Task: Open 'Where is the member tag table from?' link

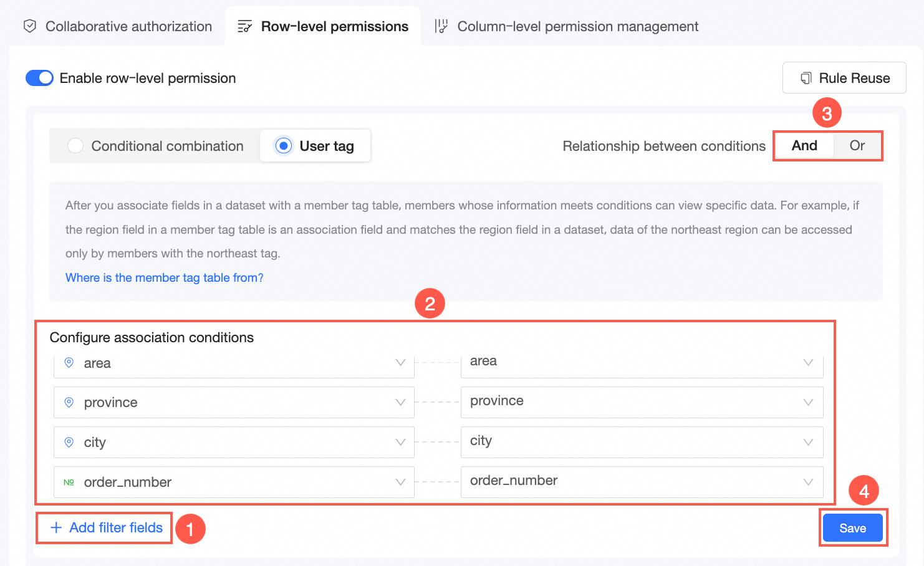Action: click(165, 277)
